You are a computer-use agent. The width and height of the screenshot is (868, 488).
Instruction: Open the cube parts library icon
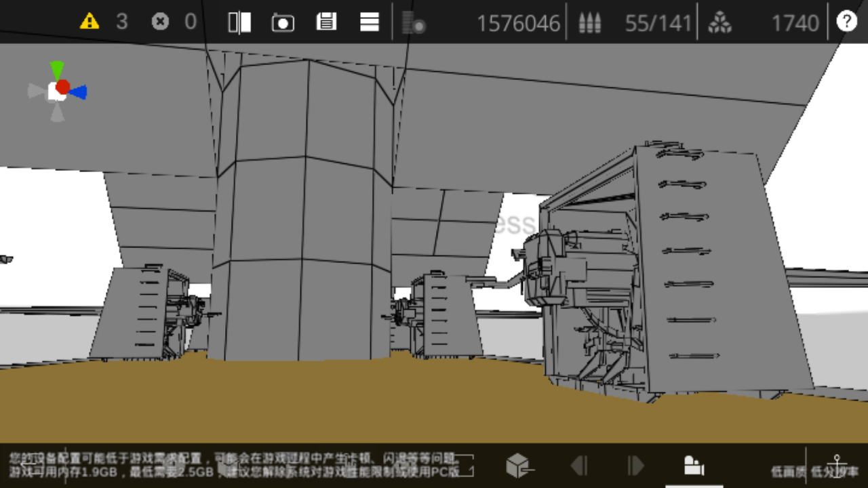click(x=519, y=466)
